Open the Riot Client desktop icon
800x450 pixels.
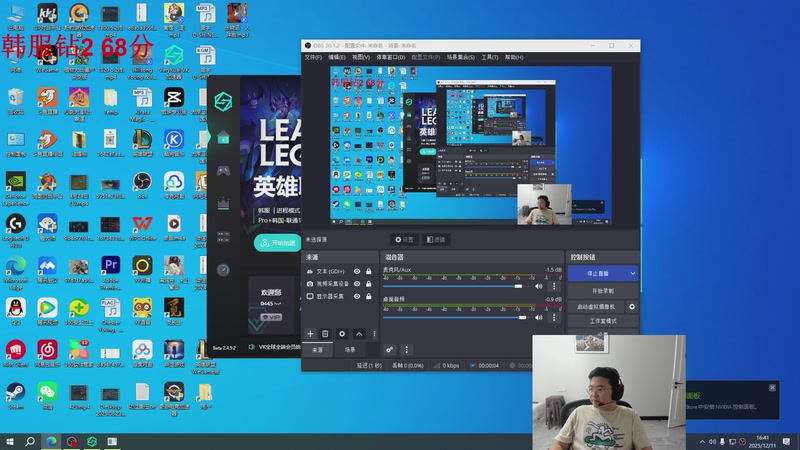click(15, 353)
